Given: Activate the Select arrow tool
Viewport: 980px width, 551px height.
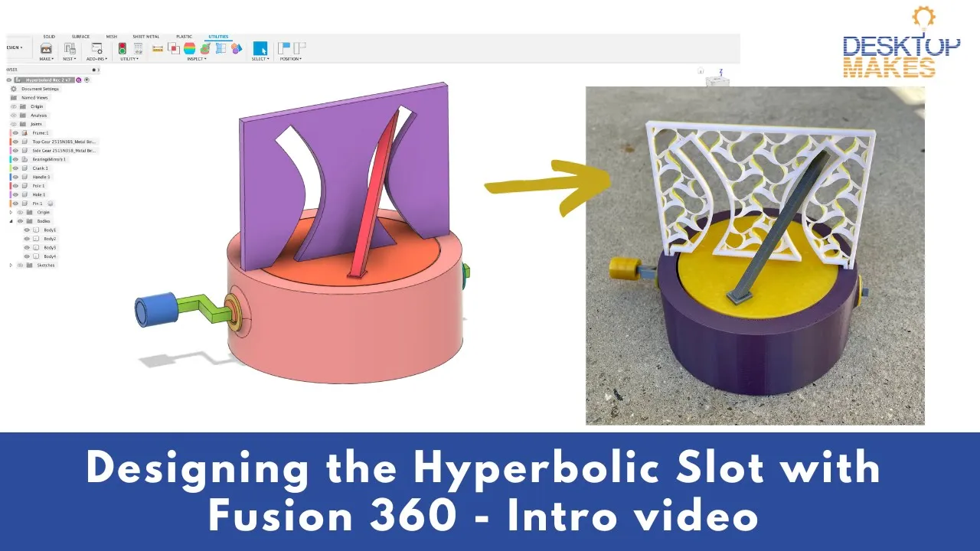Looking at the screenshot, I should point(260,48).
